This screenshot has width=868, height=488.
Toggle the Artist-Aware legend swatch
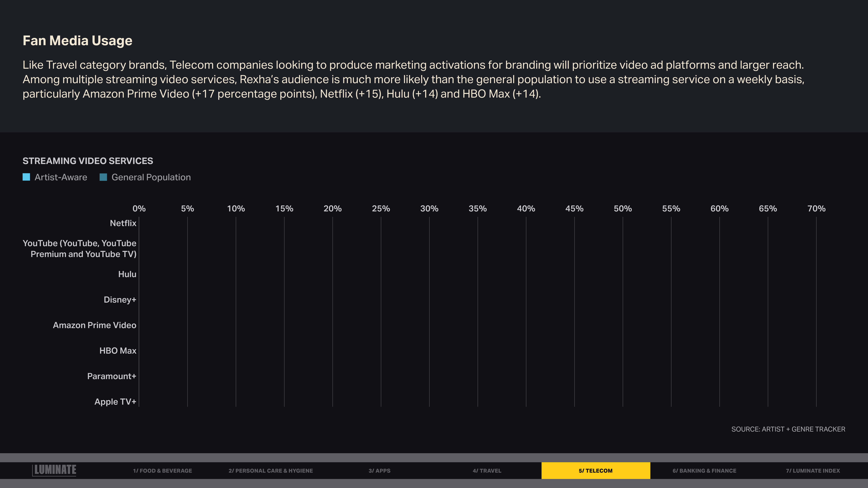coord(26,177)
